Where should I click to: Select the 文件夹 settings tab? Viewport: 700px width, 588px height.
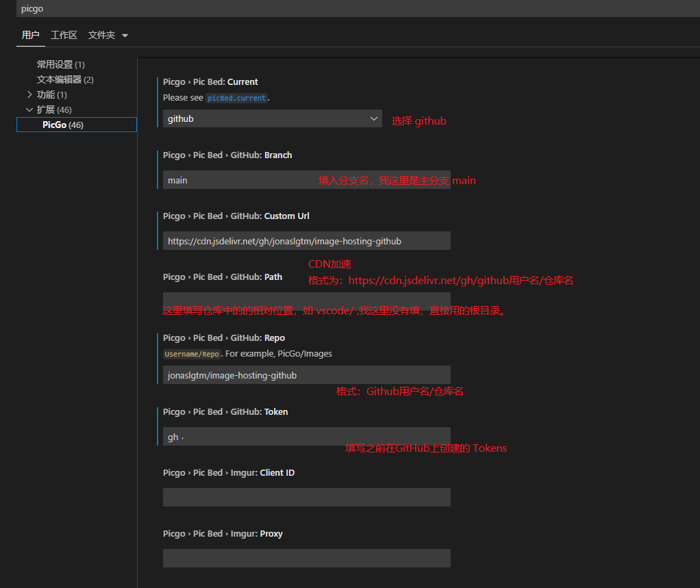tap(101, 35)
